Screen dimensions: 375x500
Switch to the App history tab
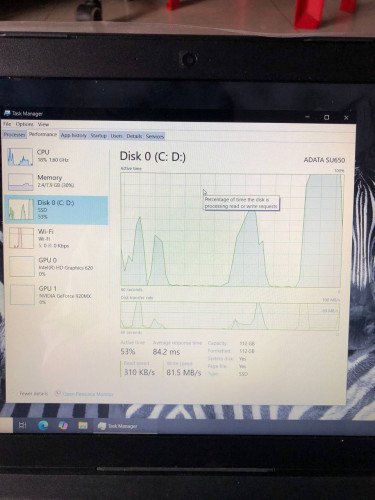tap(74, 135)
